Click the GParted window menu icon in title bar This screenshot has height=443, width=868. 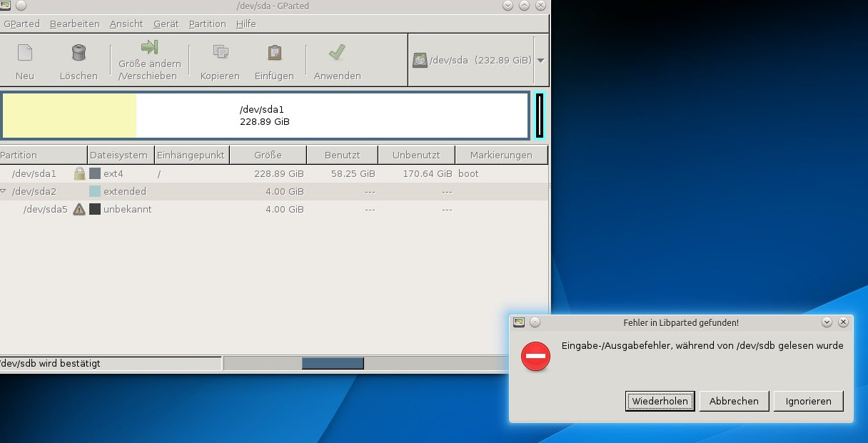click(6, 6)
